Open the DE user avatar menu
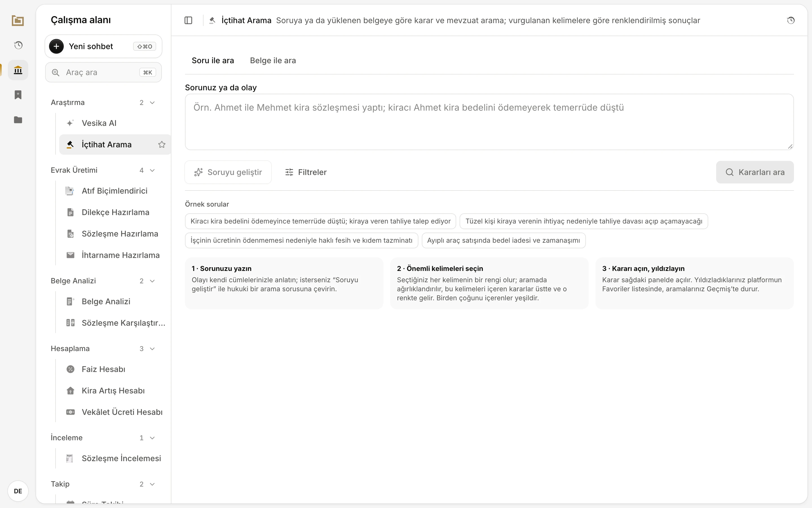This screenshot has height=508, width=812. (x=18, y=491)
